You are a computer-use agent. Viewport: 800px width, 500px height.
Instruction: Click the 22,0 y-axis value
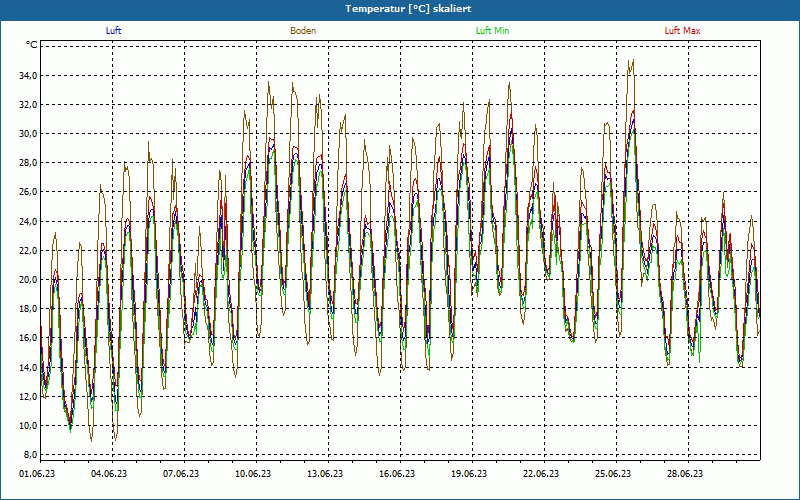tap(28, 251)
